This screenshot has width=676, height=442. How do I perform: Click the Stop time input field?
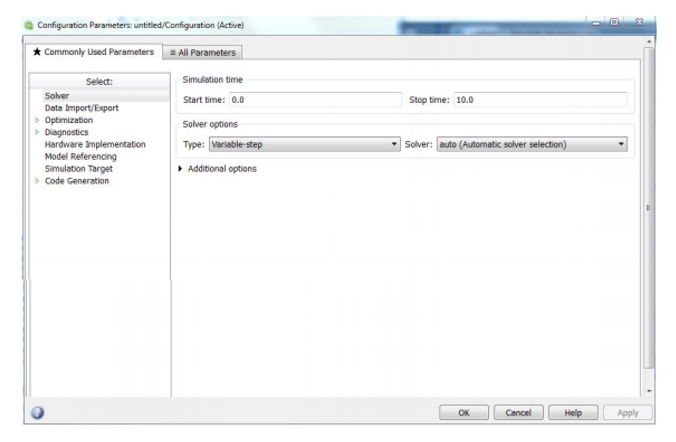click(x=539, y=100)
